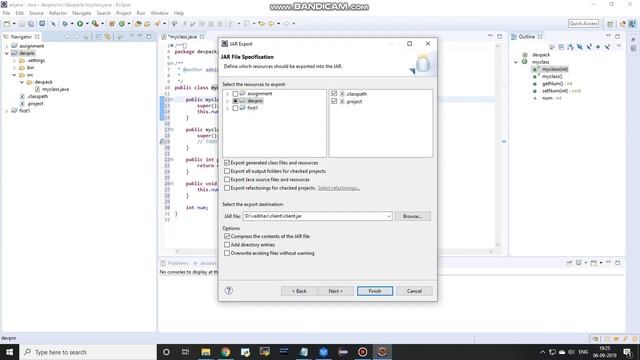Click the help question mark in JAR Export
Screen dimensions: 640x360
[x=229, y=291]
